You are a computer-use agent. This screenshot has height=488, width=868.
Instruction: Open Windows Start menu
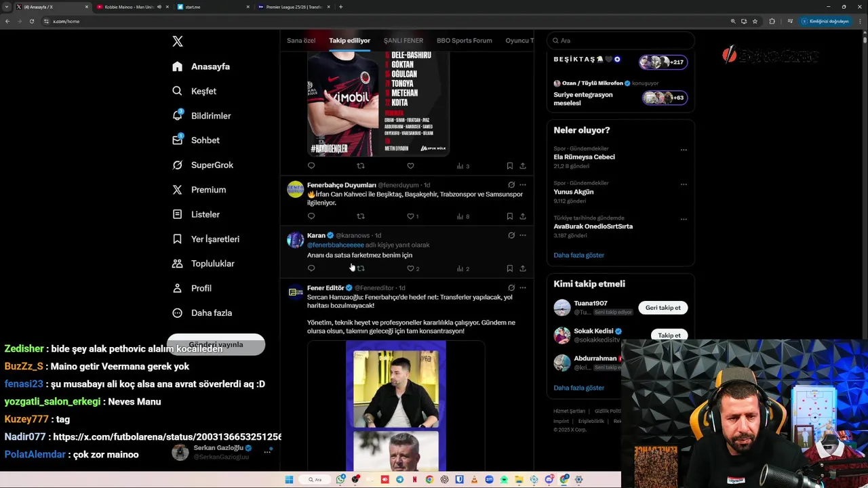tap(289, 480)
